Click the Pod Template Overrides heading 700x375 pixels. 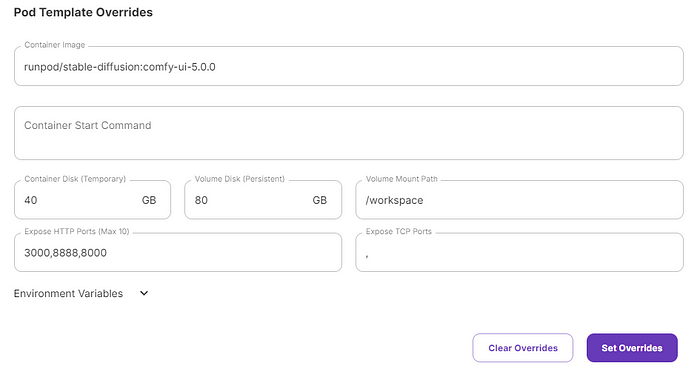(x=83, y=12)
